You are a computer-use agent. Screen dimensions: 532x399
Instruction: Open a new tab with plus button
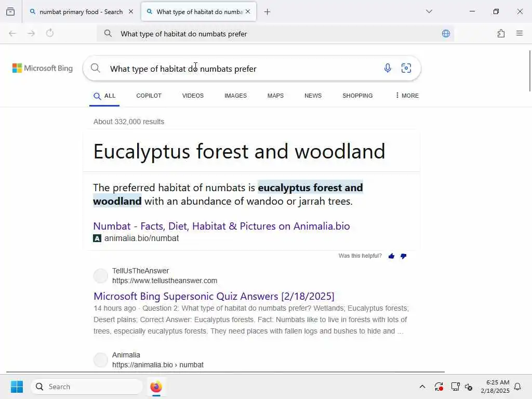coord(268,12)
